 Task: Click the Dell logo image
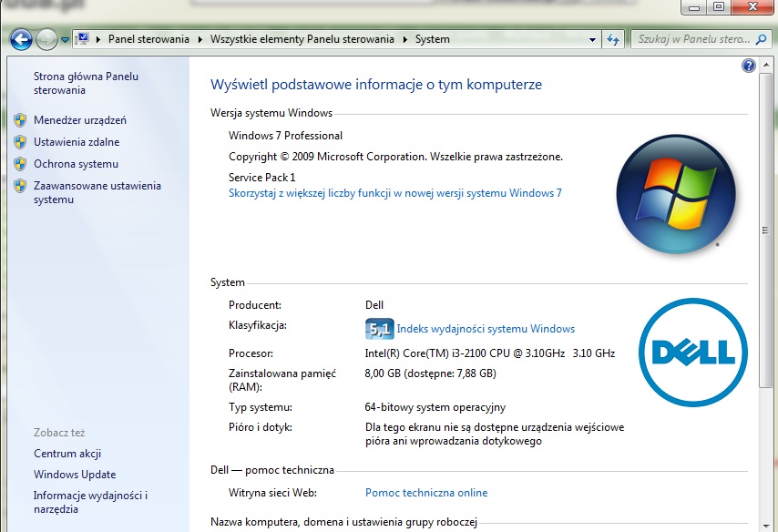pyautogui.click(x=692, y=353)
